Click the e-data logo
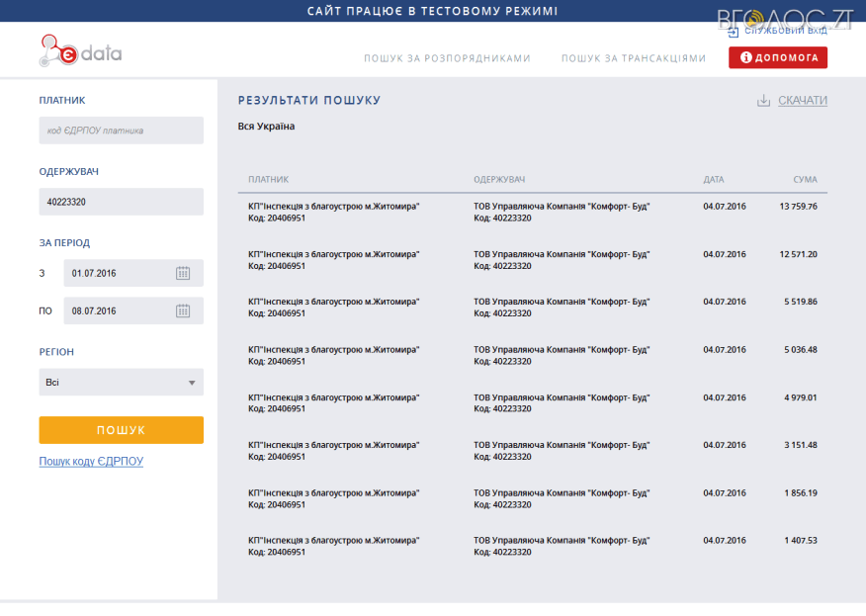Image resolution: width=866 pixels, height=616 pixels. point(80,51)
